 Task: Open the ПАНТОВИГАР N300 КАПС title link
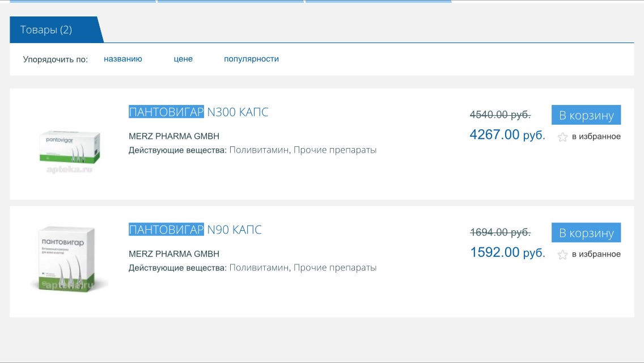click(198, 112)
